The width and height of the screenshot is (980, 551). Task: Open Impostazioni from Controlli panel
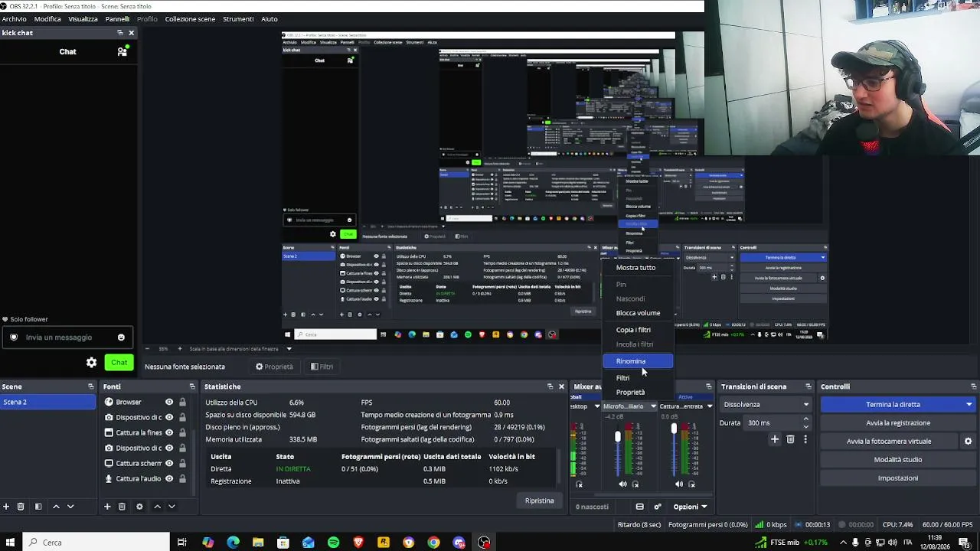coord(898,478)
